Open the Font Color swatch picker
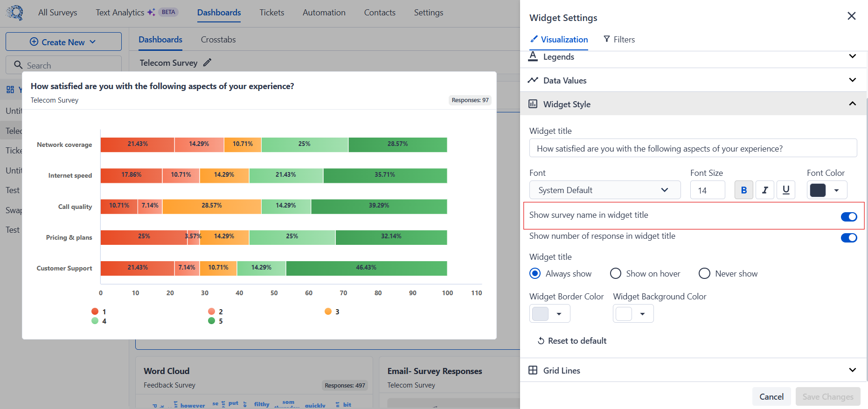Screen dimensions: 868x409 [x=827, y=190]
